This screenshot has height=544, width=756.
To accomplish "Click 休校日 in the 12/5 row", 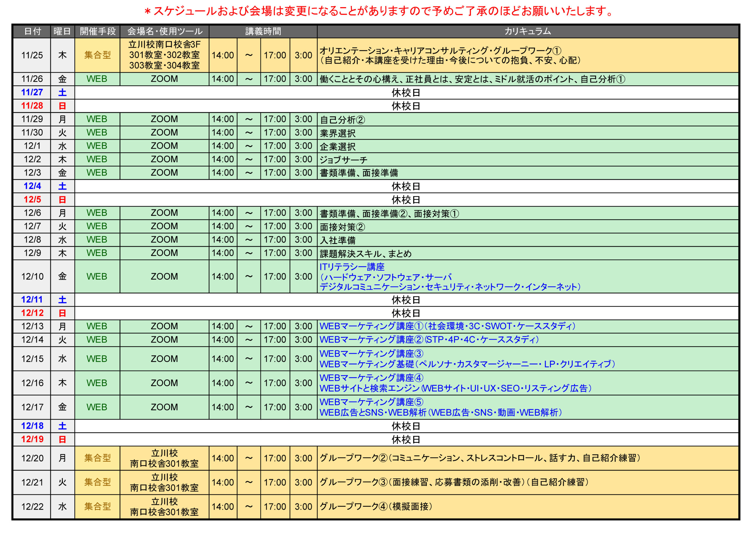I will 406,200.
